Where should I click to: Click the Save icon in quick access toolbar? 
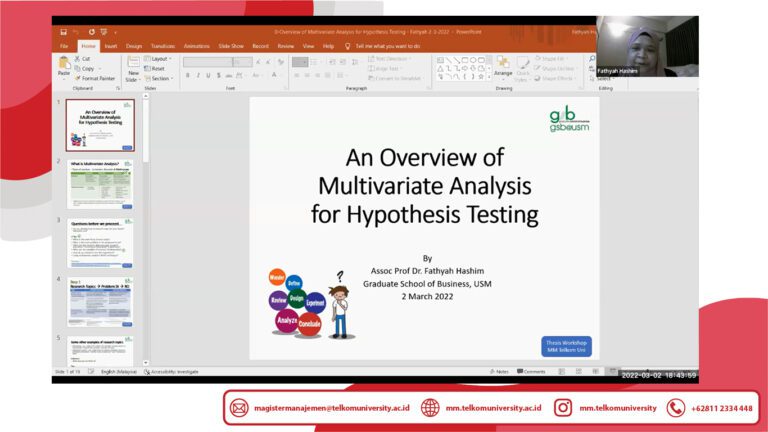(63, 32)
